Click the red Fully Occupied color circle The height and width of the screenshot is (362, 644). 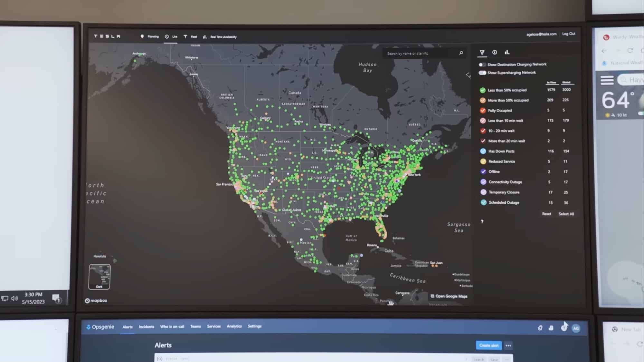point(482,110)
